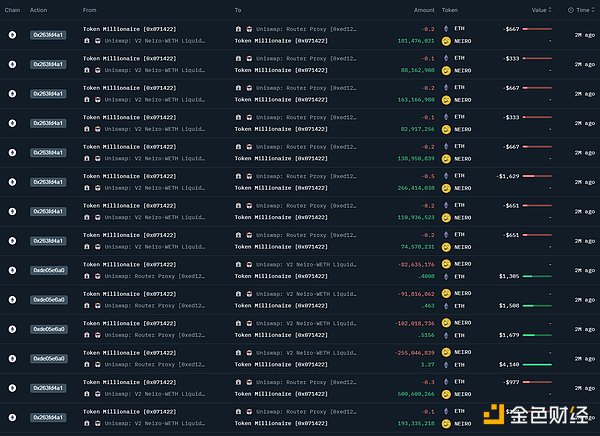Click the Ethereum chain icon in the -$977 row
Screen dimensions: 600x436
[x=12, y=388]
